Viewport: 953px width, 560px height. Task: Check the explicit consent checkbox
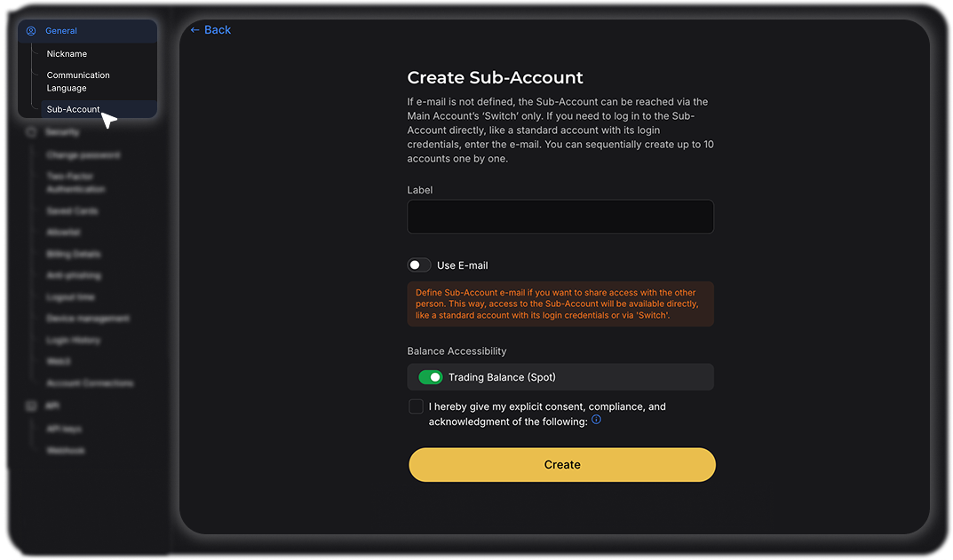[417, 406]
